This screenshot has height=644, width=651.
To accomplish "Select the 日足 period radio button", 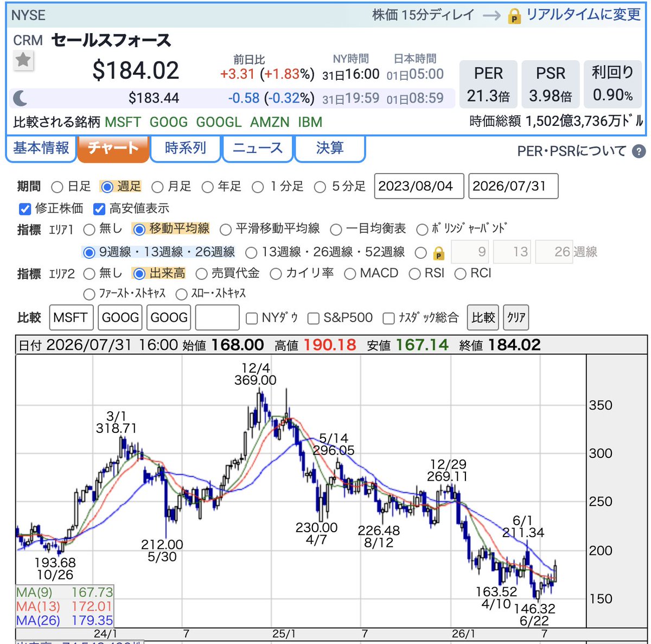I will 57,187.
